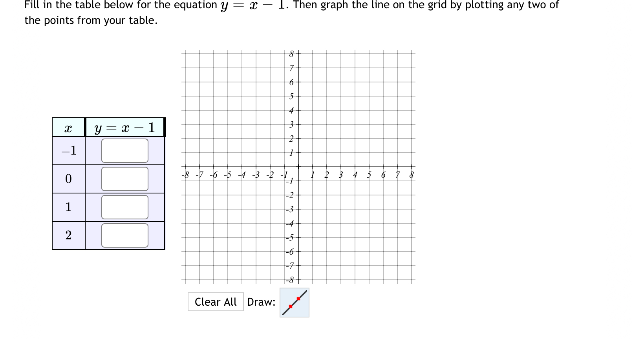This screenshot has height=341, width=644.
Task: Click the answer box next to x = 1
Action: pos(124,207)
